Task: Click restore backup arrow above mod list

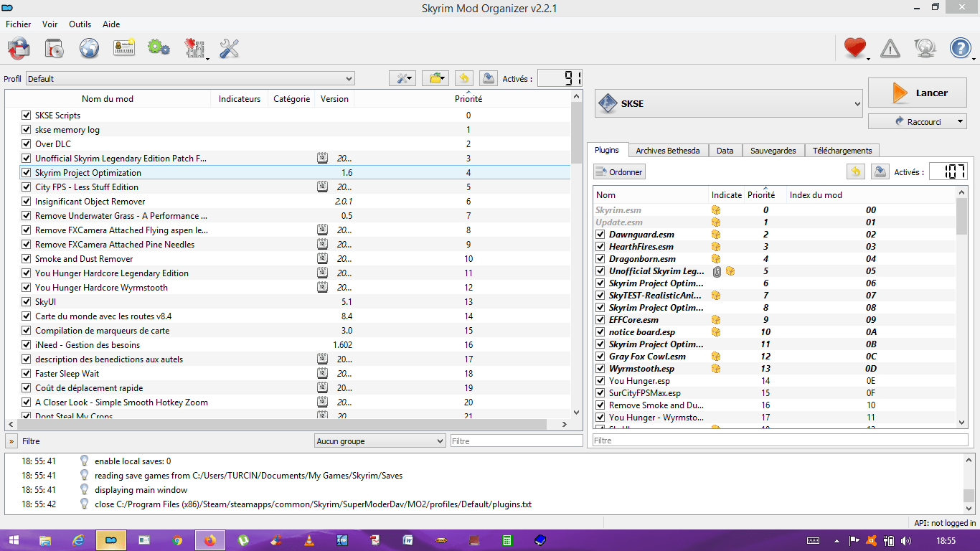Action: pyautogui.click(x=464, y=78)
